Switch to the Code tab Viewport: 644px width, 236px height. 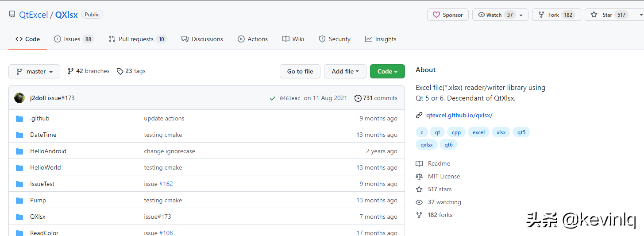pos(27,39)
